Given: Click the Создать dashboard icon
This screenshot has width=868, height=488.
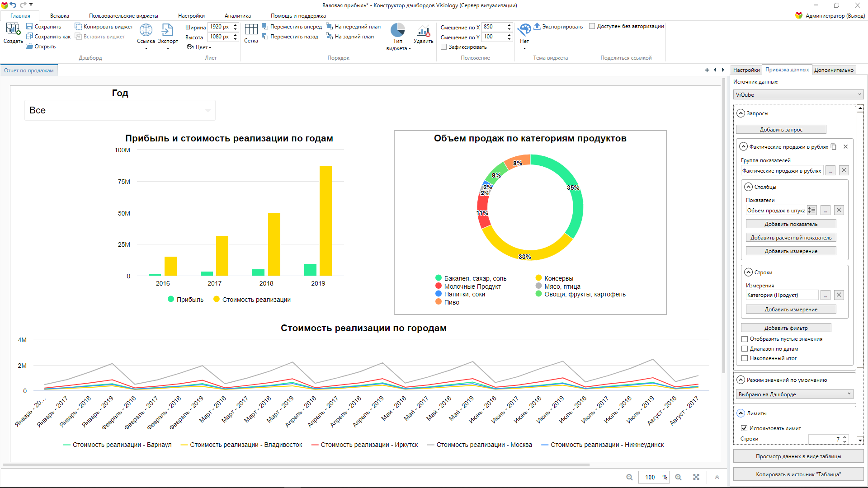Looking at the screenshot, I should 13,30.
